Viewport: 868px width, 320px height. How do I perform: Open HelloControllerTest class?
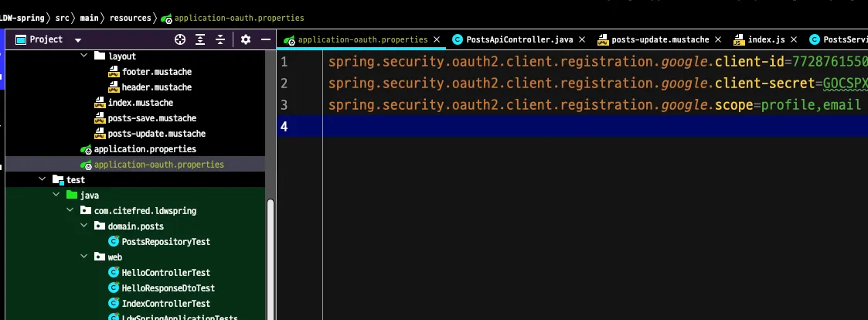tap(165, 272)
